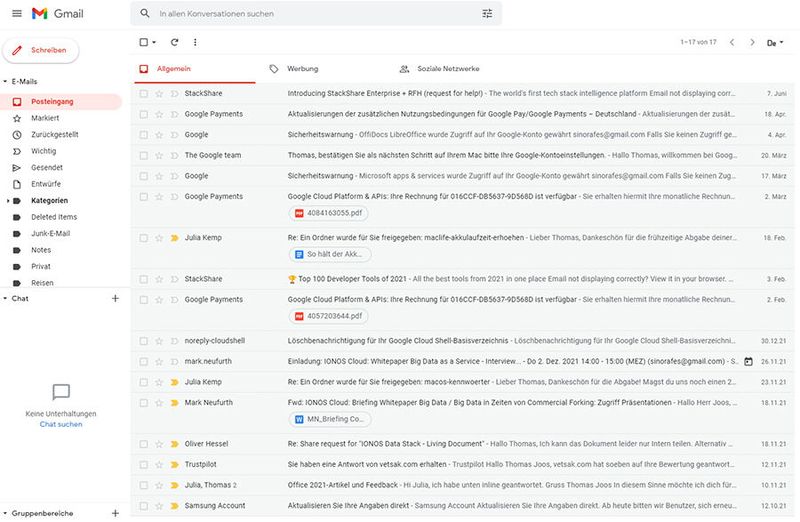
Task: Open the more options three-dot menu
Action: 195,42
